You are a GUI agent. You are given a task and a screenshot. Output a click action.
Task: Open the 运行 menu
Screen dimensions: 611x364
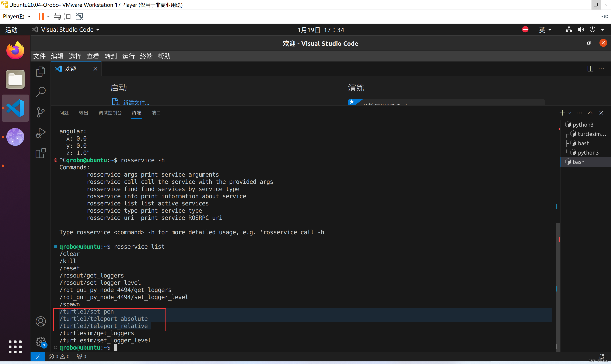coord(128,56)
